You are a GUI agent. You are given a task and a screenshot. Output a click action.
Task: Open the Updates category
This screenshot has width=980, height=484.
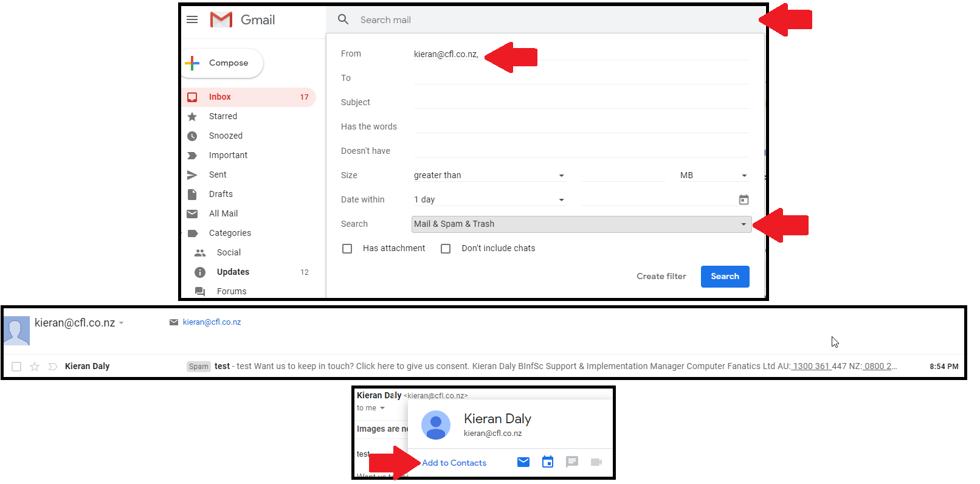coord(233,272)
